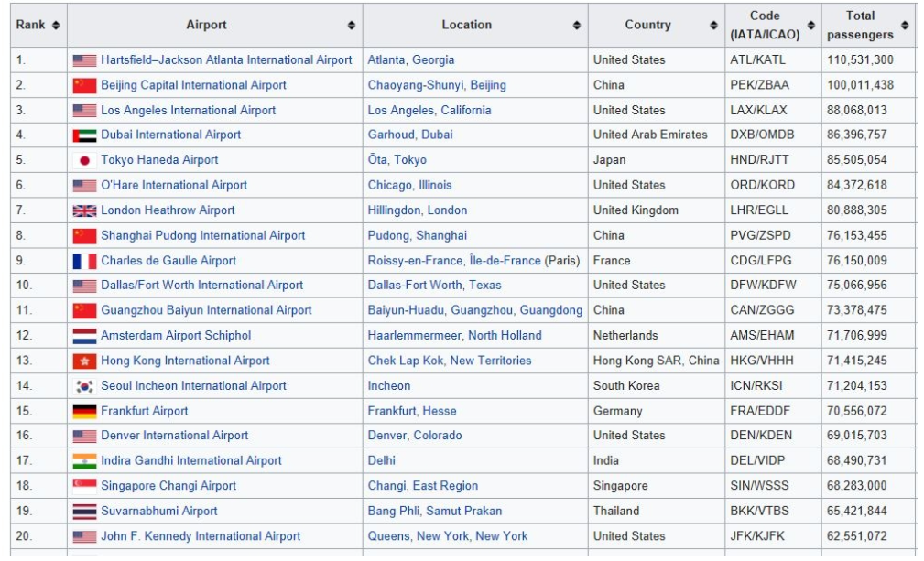The image size is (924, 561).
Task: Select the United Arab Emirates country cell
Action: tap(657, 135)
